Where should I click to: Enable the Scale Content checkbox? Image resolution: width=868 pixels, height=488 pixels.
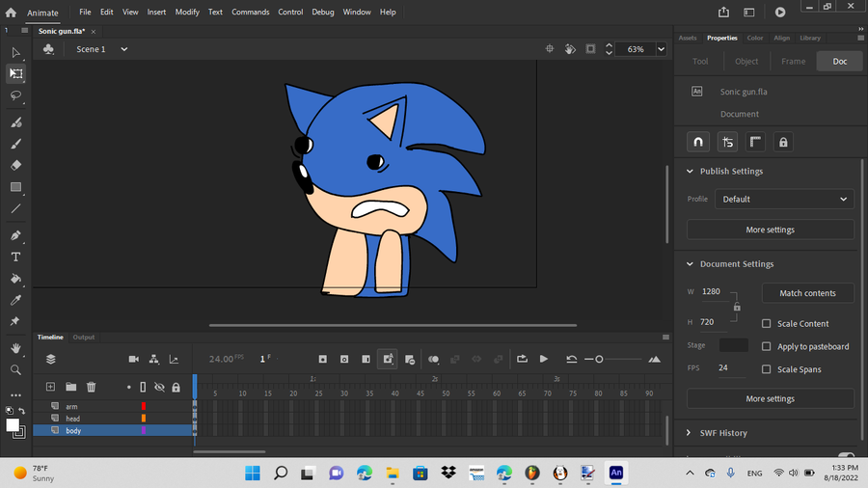(767, 324)
